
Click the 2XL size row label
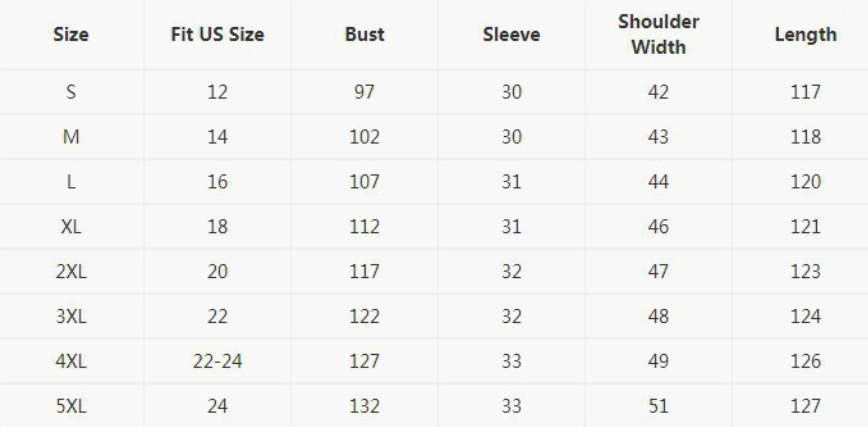click(x=72, y=272)
